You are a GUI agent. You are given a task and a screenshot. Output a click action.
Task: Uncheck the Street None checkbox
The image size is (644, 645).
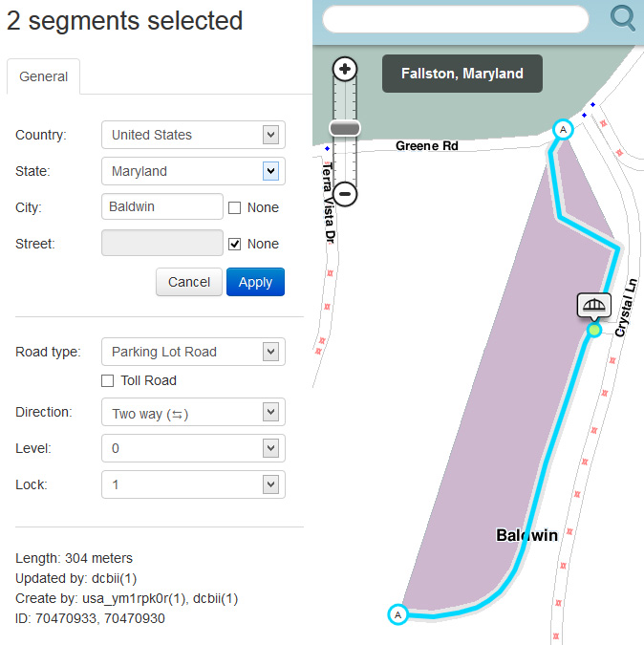pyautogui.click(x=235, y=244)
